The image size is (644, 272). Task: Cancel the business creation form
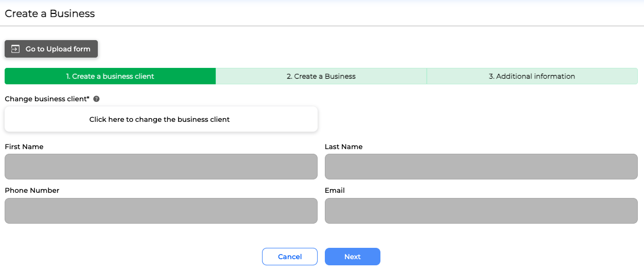click(289, 257)
